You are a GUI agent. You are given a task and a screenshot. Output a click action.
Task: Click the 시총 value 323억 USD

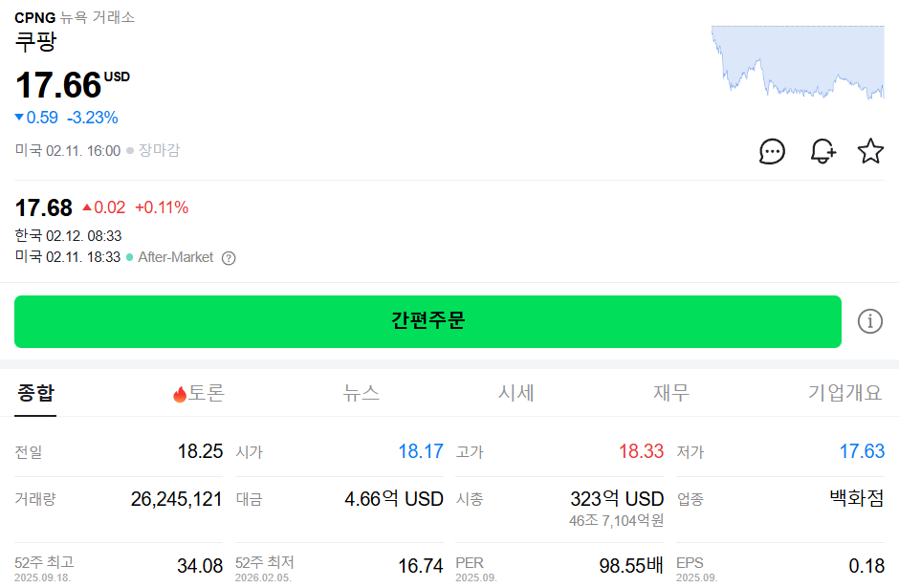click(617, 498)
